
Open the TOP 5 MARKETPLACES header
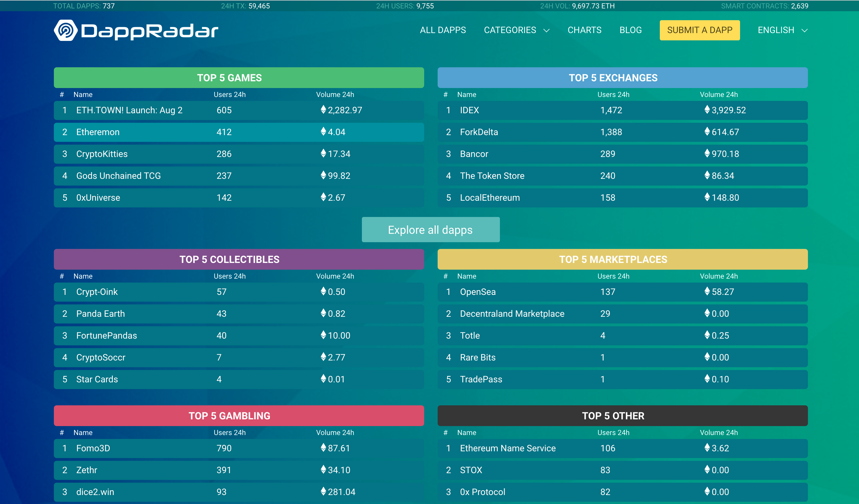pyautogui.click(x=623, y=259)
